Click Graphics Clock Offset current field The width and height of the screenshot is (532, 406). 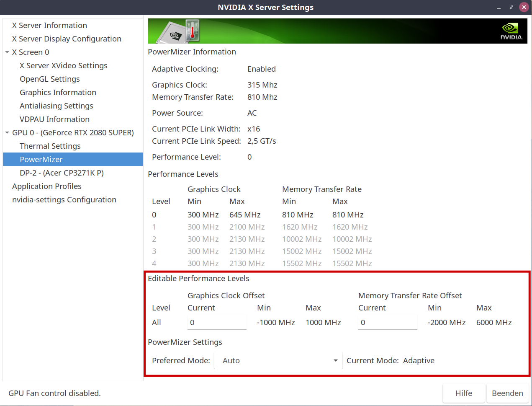(x=217, y=323)
